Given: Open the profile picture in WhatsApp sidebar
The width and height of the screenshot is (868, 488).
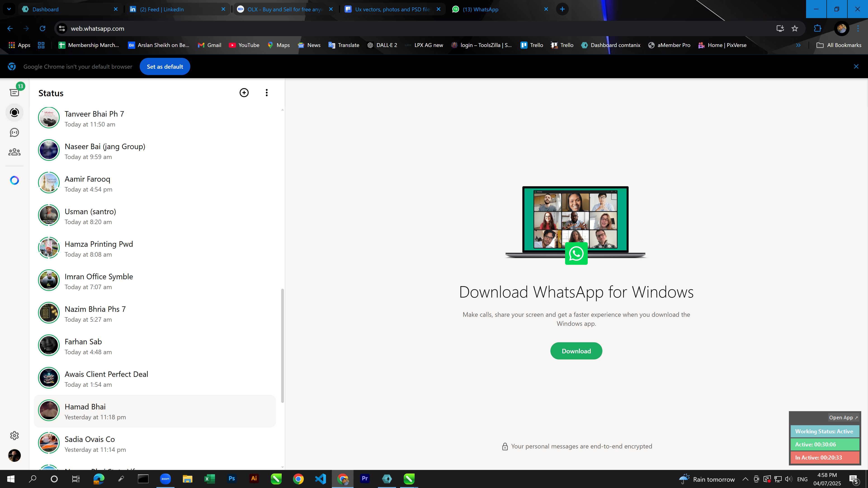Looking at the screenshot, I should (14, 455).
